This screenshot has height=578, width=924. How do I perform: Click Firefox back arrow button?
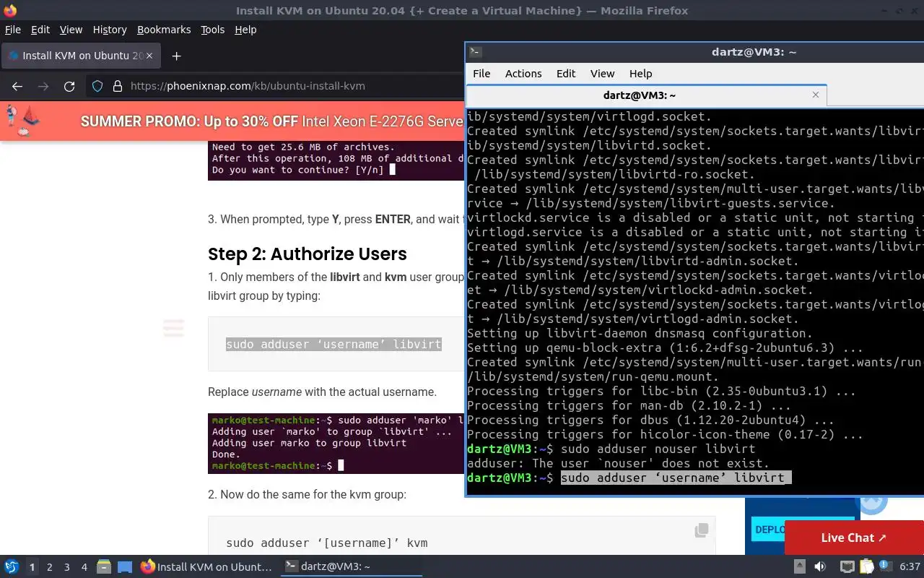point(17,86)
